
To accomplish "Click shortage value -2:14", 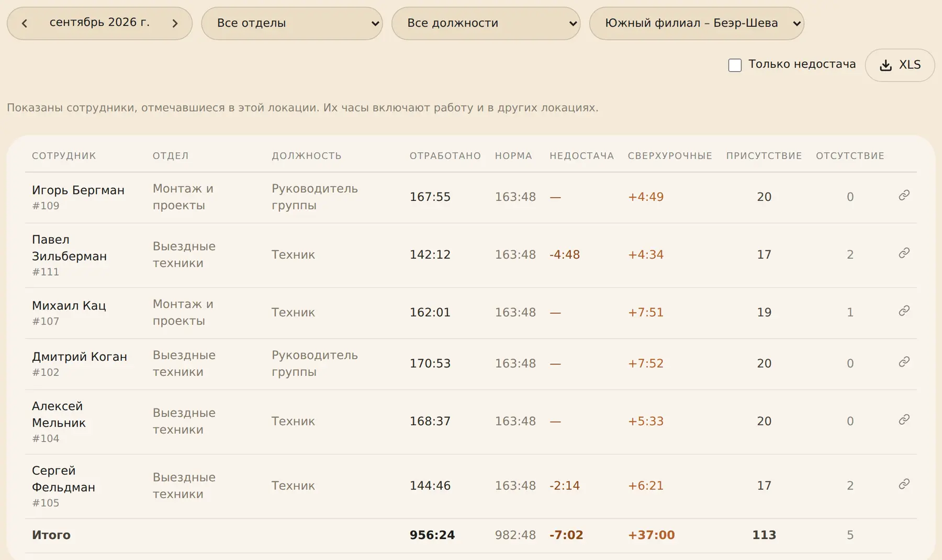I will [x=565, y=486].
